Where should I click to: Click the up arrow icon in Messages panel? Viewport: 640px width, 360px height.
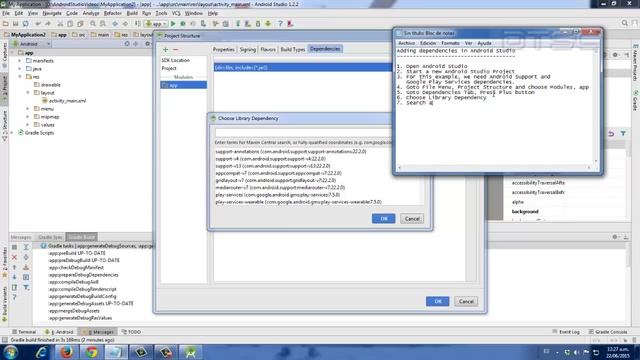[14, 267]
